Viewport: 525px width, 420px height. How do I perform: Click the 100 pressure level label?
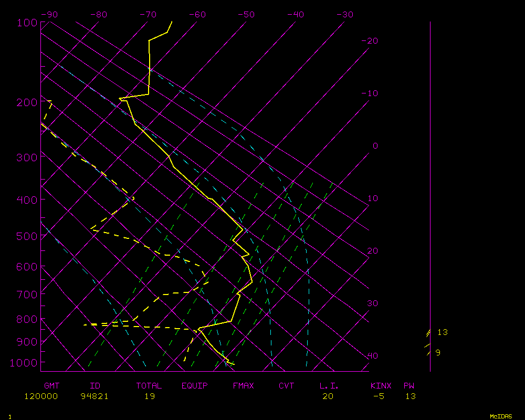point(26,23)
